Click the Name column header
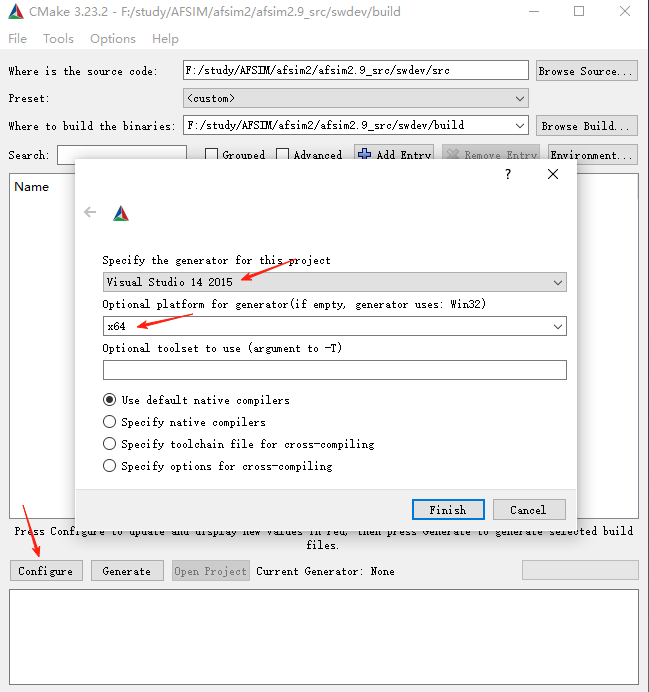Viewport: 649px width, 692px height. coord(31,187)
